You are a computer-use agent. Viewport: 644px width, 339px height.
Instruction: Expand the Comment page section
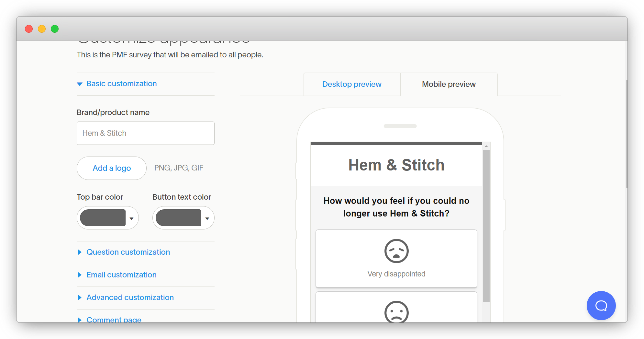(x=109, y=320)
